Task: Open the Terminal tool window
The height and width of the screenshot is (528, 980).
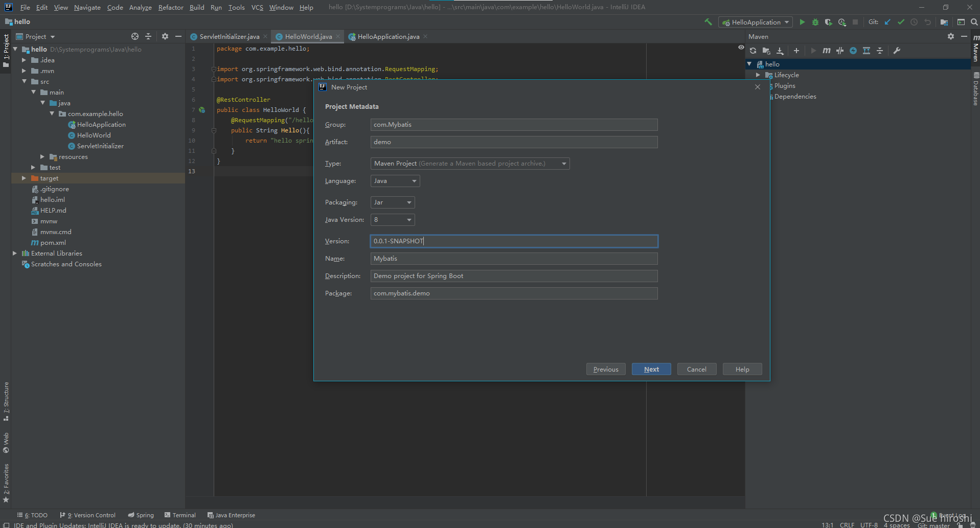Action: [x=180, y=515]
